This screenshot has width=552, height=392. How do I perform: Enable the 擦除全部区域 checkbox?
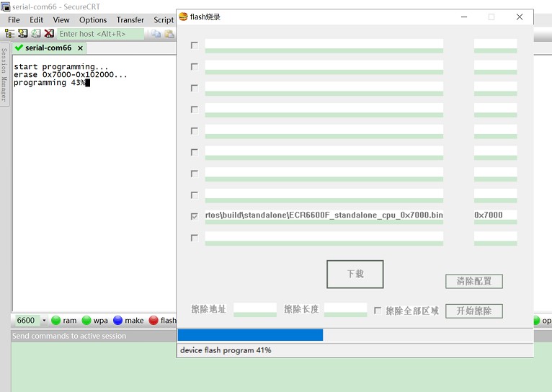click(378, 311)
